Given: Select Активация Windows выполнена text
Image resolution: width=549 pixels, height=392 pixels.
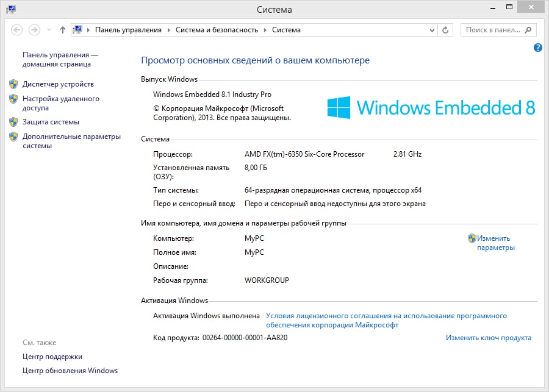Looking at the screenshot, I should coord(206,316).
